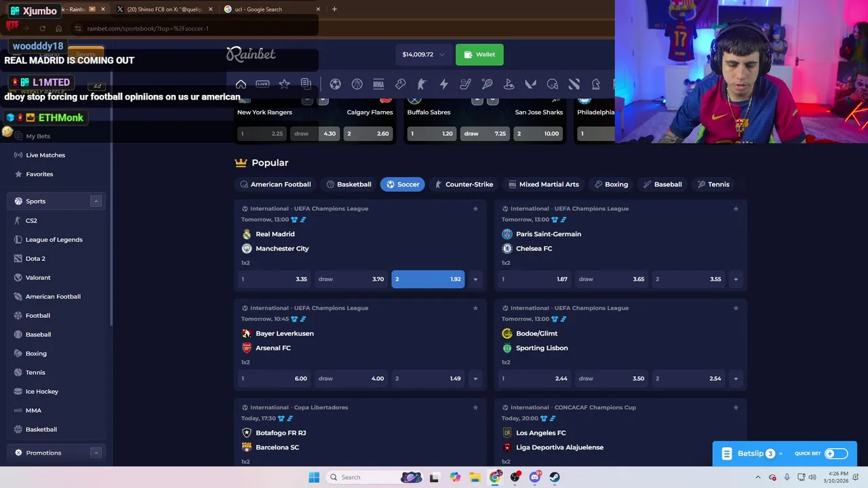Select the MMA toolbar icon
This screenshot has width=868, height=488.
[x=378, y=84]
